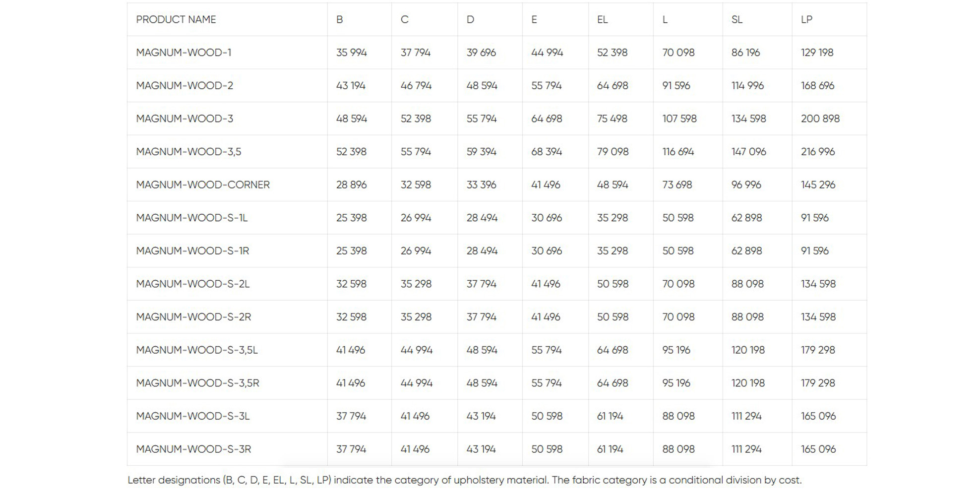980x496 pixels.
Task: Select the MAGNUM-WOOD-CORNER product name
Action: (203, 185)
